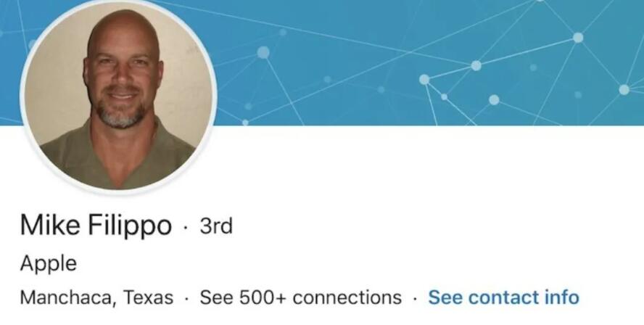The width and height of the screenshot is (644, 325).
Task: Open Mike Filippo's circular profile photo
Action: (x=118, y=95)
